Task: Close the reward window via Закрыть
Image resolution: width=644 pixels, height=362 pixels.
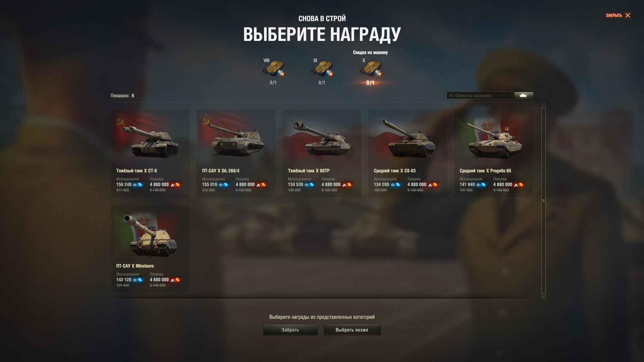Action: click(x=618, y=15)
